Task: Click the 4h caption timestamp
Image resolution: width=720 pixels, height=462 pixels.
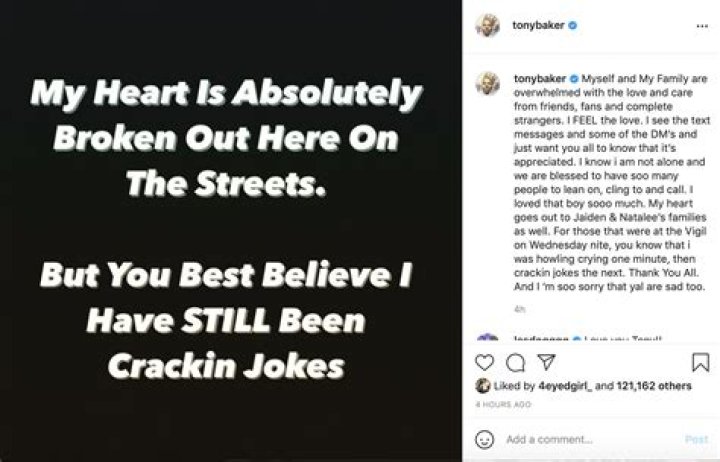Action: pyautogui.click(x=519, y=310)
